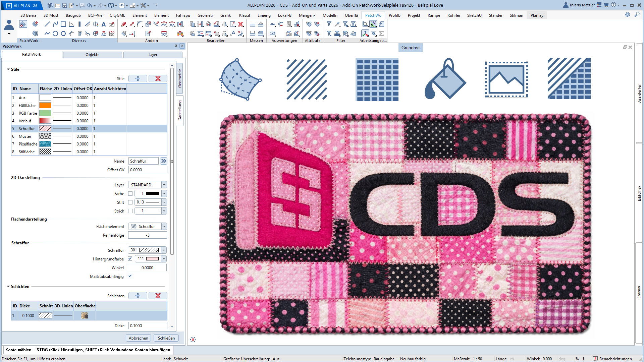Select the diagonal hatching pattern icon
Image resolution: width=644 pixels, height=362 pixels.
pos(307,79)
